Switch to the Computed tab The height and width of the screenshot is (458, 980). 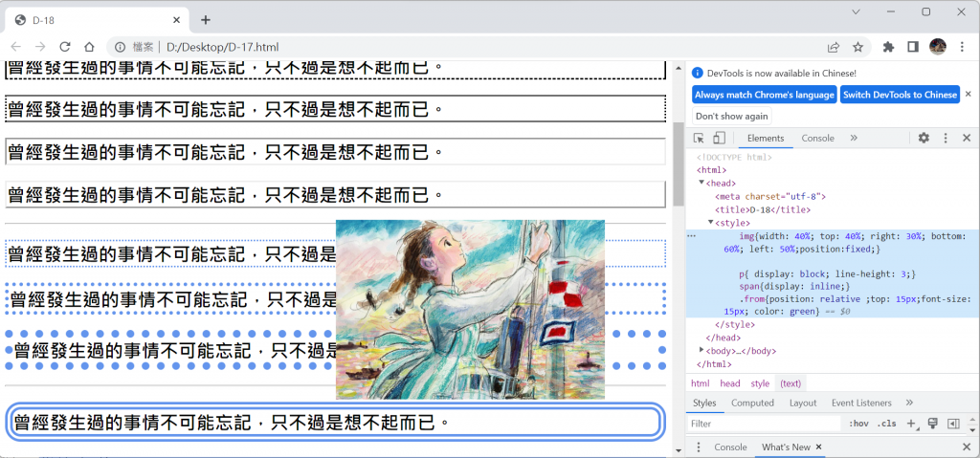tap(752, 403)
